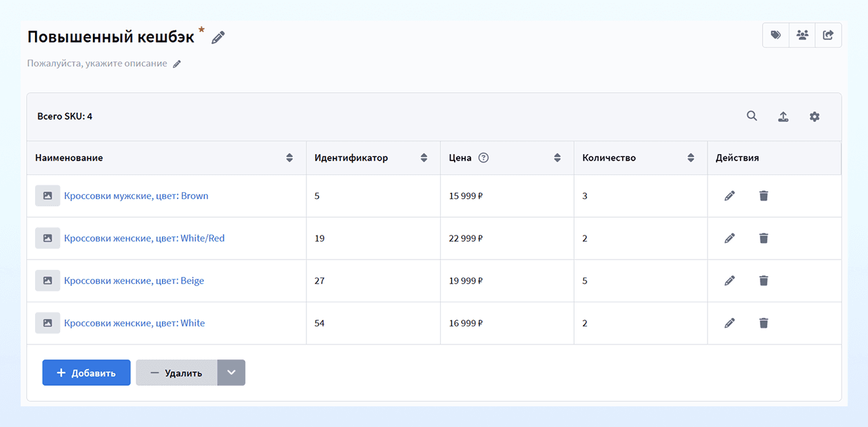This screenshot has width=868, height=427.
Task: Open search in the SKU table header
Action: [752, 116]
